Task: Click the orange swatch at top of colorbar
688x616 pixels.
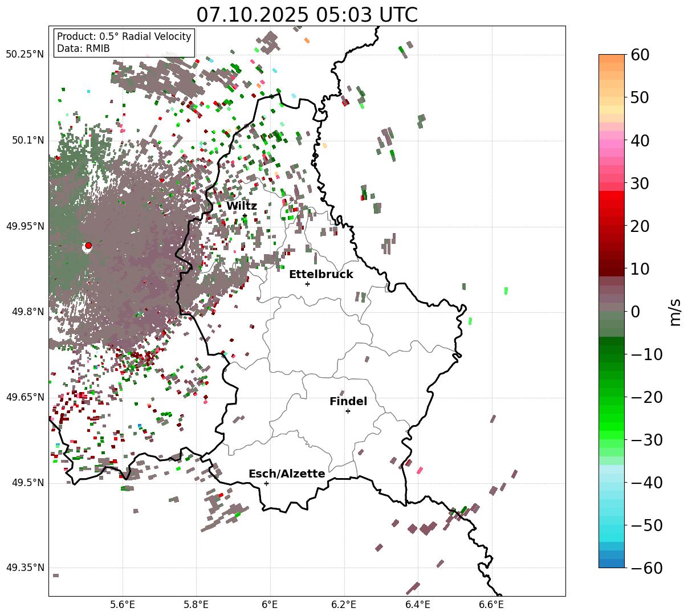Action: tap(612, 59)
